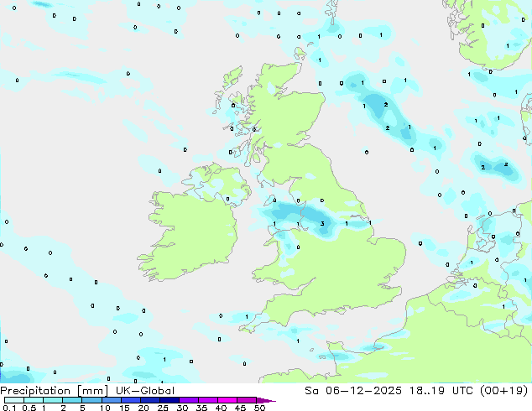Click the '0.5' legend scale label
Image resolution: width=532 pixels, height=411 pixels.
coord(29,408)
